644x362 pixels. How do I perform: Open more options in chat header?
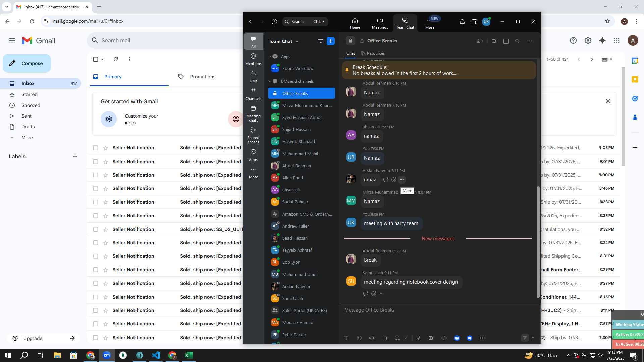click(529, 41)
